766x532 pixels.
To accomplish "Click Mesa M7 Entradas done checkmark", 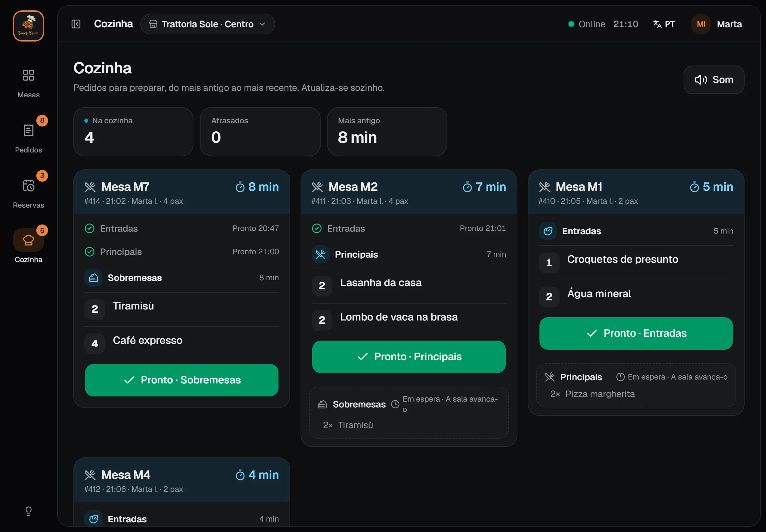I will [x=89, y=228].
